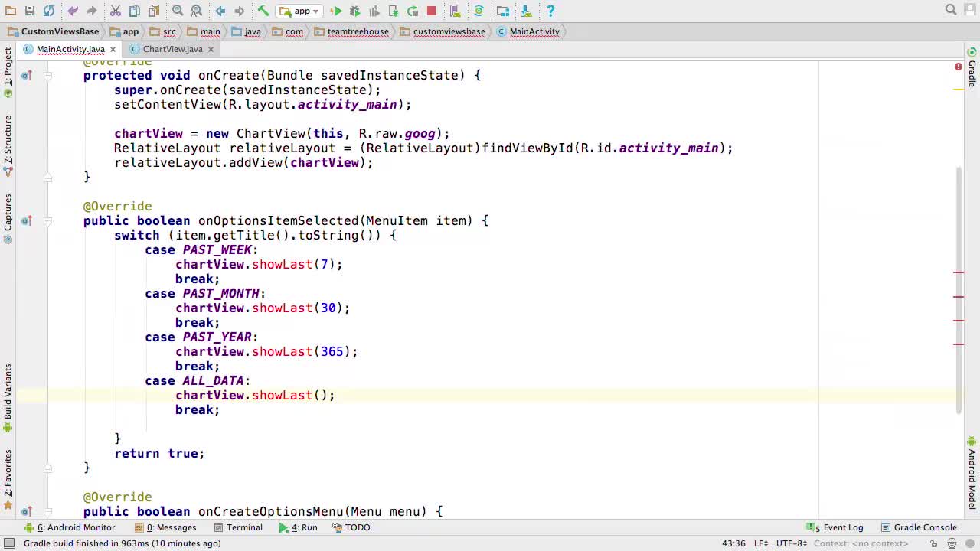Image resolution: width=980 pixels, height=551 pixels.
Task: Open the 6: Android Monitor tool window
Action: [x=70, y=527]
